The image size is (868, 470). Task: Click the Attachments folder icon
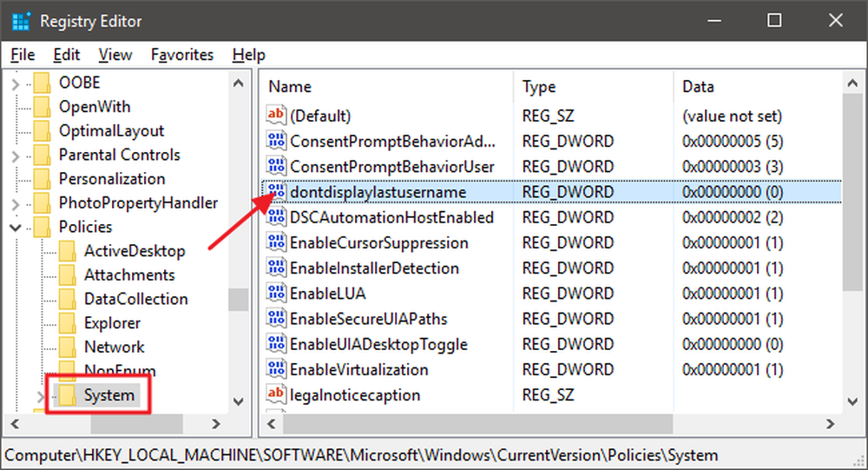67,275
